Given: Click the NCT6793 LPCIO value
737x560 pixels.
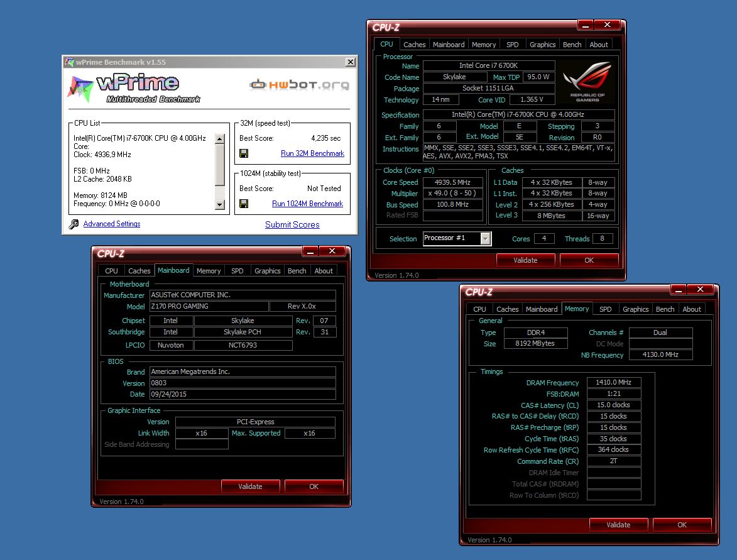Looking at the screenshot, I should tap(243, 345).
